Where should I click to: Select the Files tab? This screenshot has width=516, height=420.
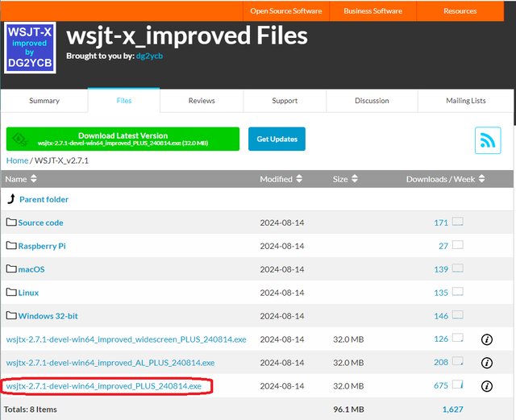[123, 101]
